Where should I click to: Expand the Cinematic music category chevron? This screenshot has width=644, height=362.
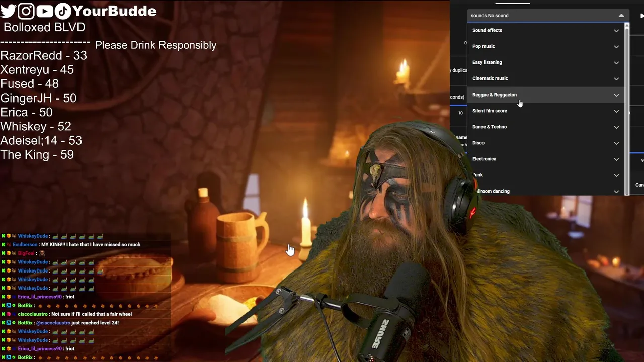616,79
